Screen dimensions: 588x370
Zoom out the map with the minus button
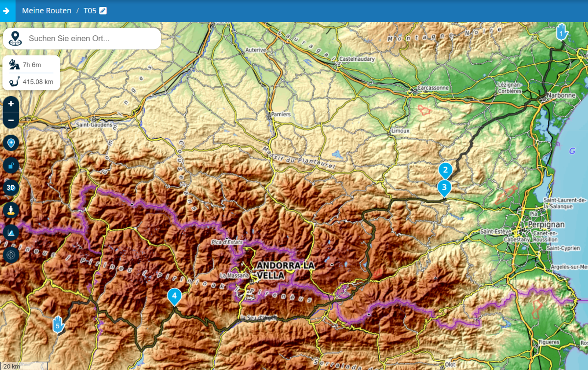coord(11,120)
